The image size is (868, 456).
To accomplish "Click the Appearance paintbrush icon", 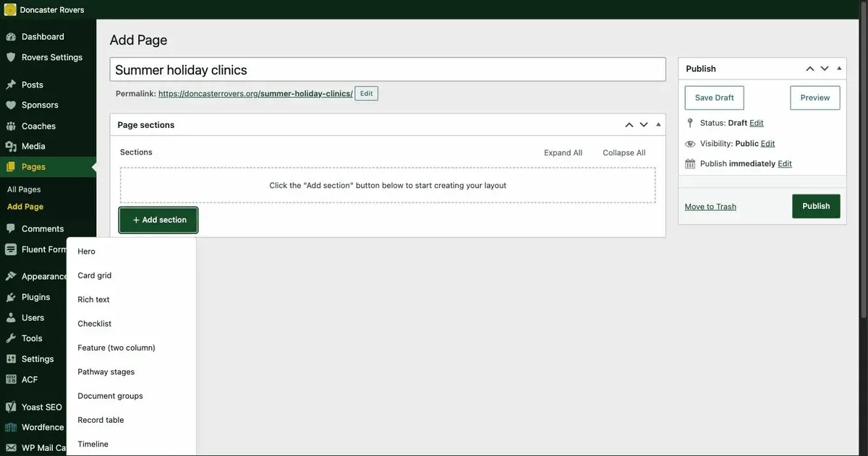I will [11, 276].
